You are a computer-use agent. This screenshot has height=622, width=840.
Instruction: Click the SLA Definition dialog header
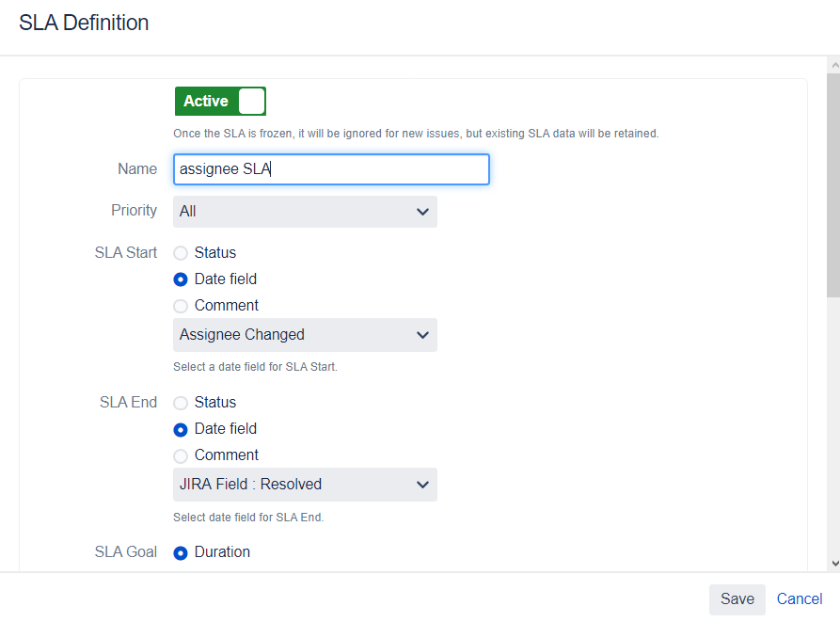point(84,22)
